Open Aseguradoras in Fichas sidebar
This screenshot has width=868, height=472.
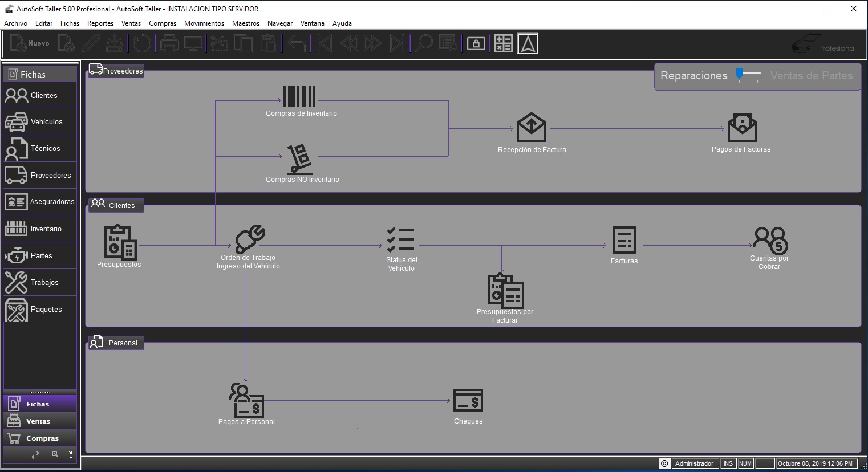click(x=40, y=202)
